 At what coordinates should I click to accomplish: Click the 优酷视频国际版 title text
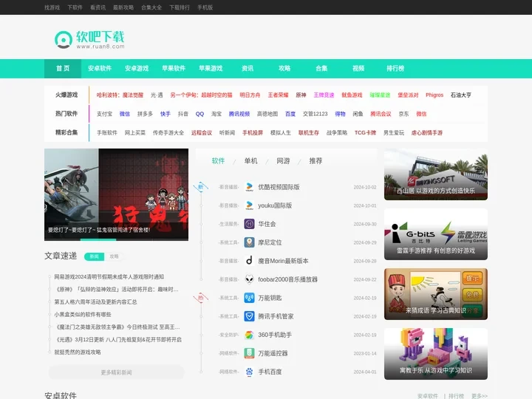tap(279, 187)
